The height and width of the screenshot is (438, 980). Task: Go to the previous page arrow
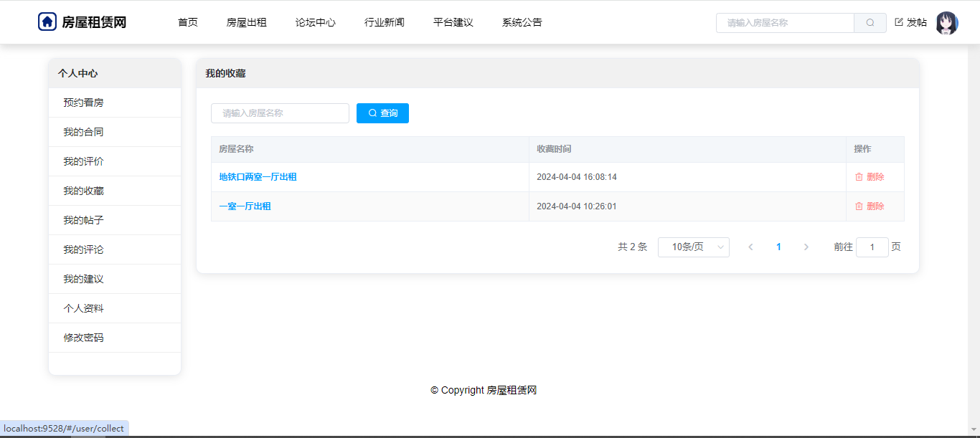(750, 247)
